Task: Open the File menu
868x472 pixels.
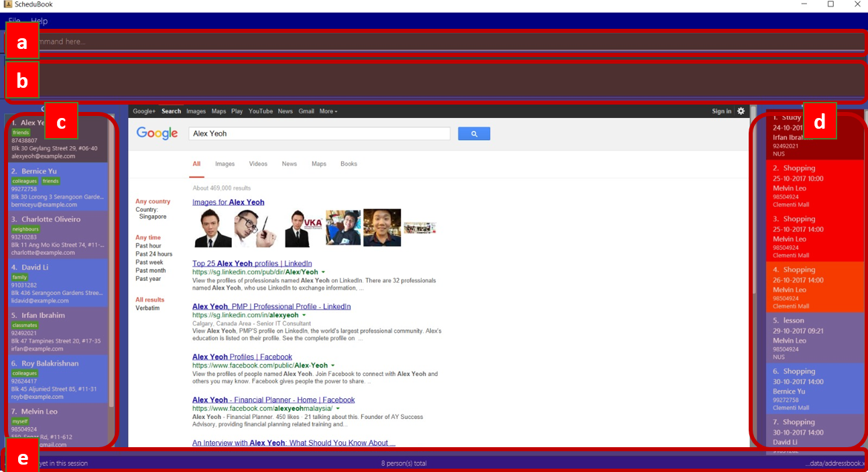Action: [14, 21]
